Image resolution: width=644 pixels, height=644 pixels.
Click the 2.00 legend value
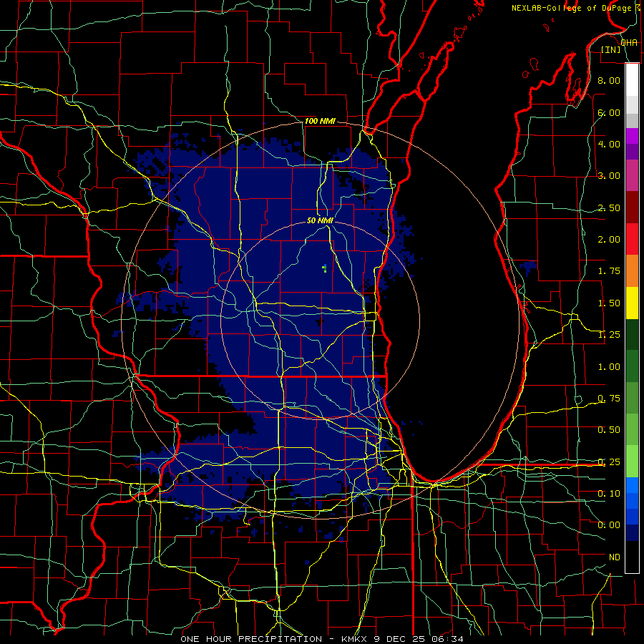pyautogui.click(x=609, y=240)
